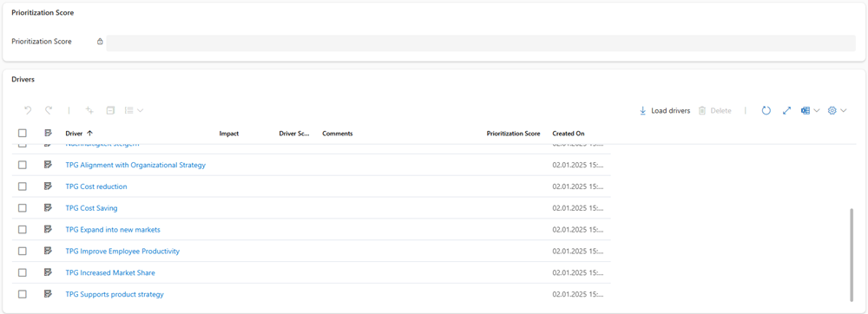The height and width of the screenshot is (314, 868).
Task: Click the lock icon beside Prioritization Score
Action: point(100,42)
